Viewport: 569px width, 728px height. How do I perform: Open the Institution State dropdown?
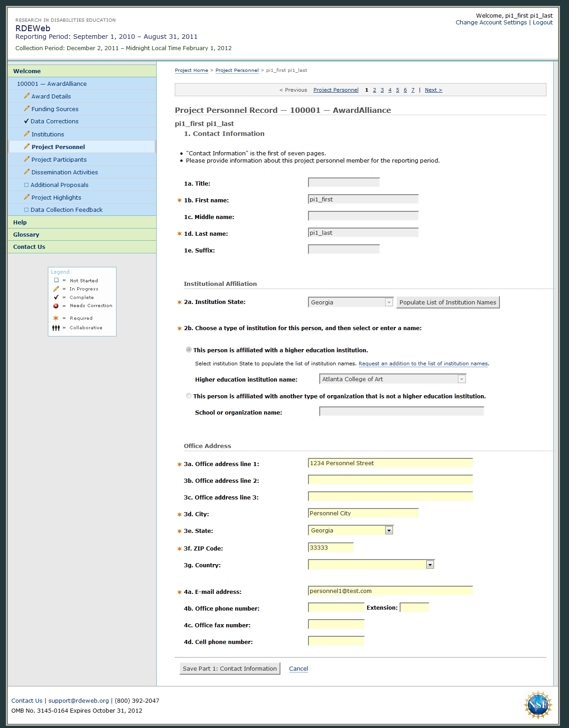click(x=350, y=302)
